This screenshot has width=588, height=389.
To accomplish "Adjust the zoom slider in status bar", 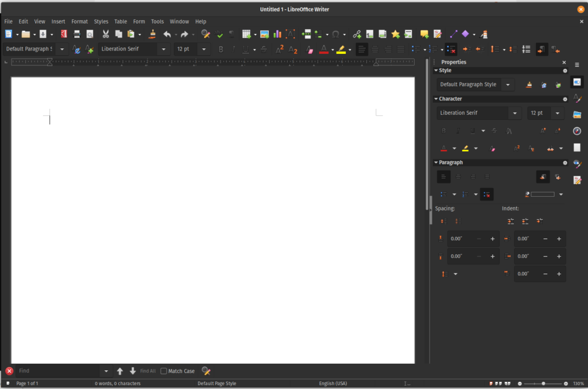I will click(x=543, y=383).
